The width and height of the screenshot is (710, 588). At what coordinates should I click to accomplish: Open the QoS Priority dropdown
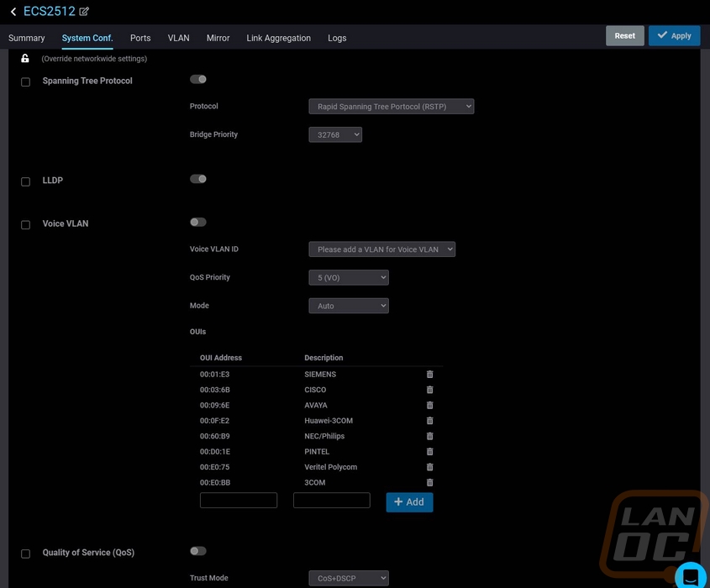pos(349,277)
